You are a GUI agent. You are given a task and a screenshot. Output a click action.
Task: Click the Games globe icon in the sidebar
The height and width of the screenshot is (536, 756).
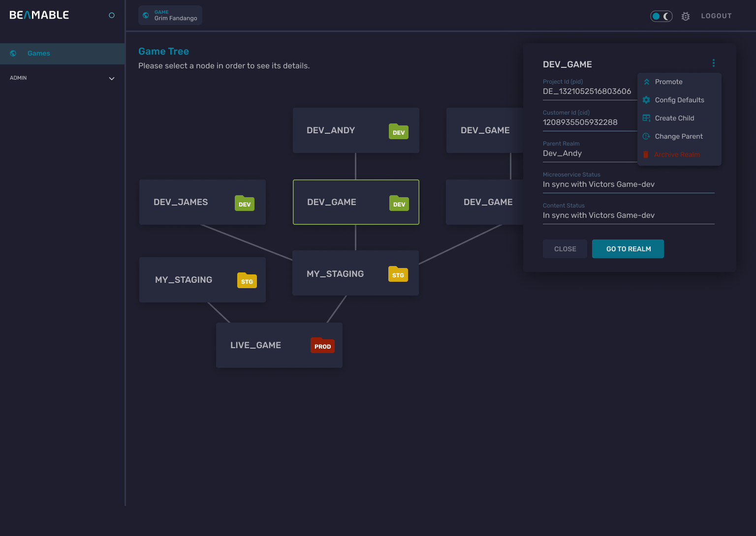point(13,53)
